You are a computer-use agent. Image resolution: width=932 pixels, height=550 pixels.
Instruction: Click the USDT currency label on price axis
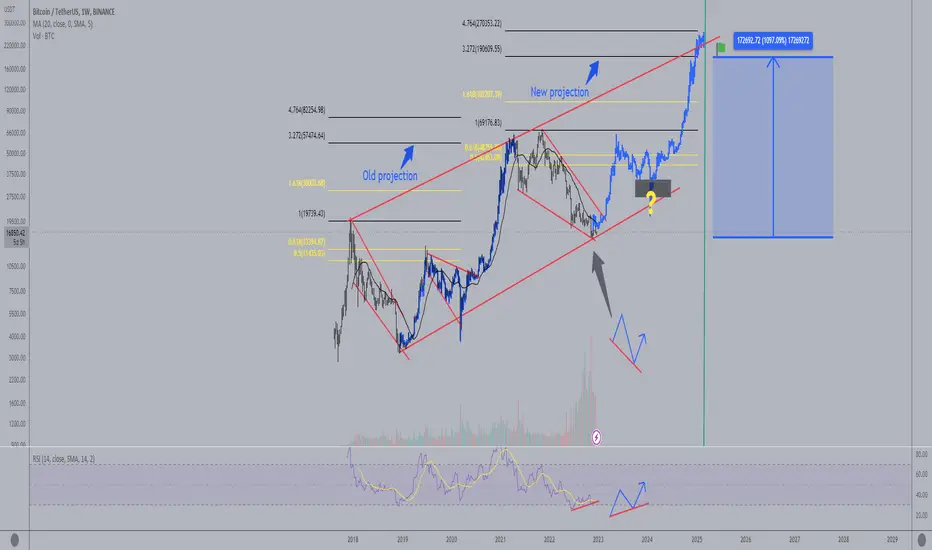pyautogui.click(x=10, y=10)
